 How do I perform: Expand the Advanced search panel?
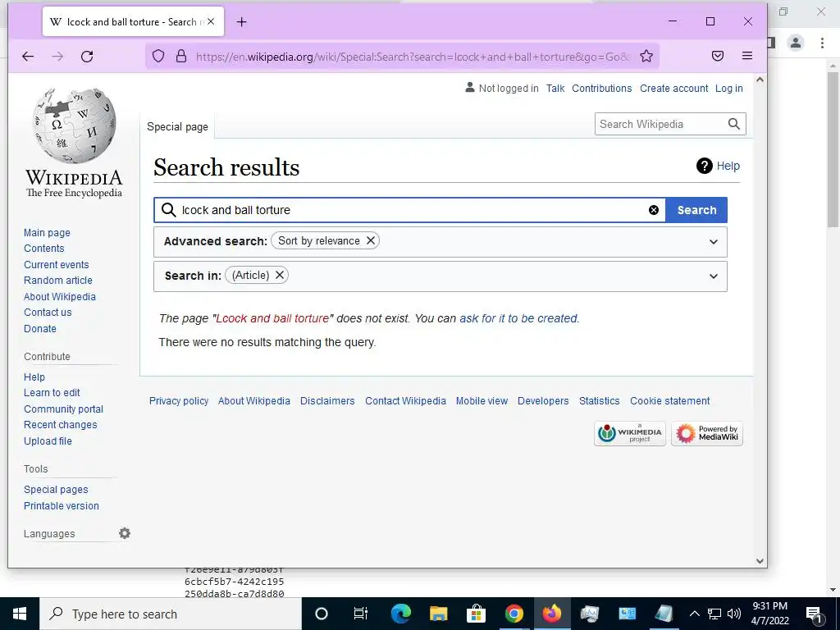pyautogui.click(x=713, y=242)
